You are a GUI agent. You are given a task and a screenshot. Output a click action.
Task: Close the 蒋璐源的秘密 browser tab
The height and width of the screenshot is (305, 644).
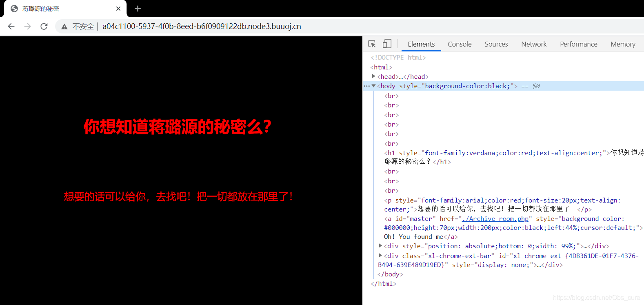pyautogui.click(x=118, y=9)
